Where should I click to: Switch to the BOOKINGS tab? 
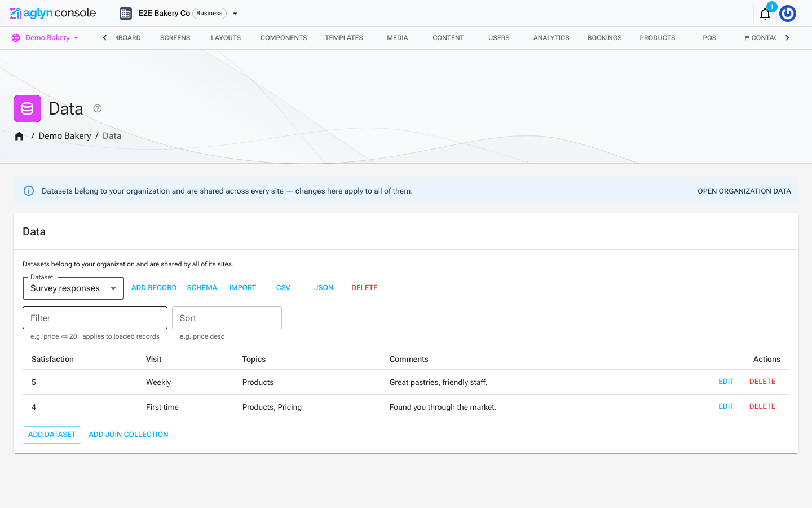pos(604,38)
